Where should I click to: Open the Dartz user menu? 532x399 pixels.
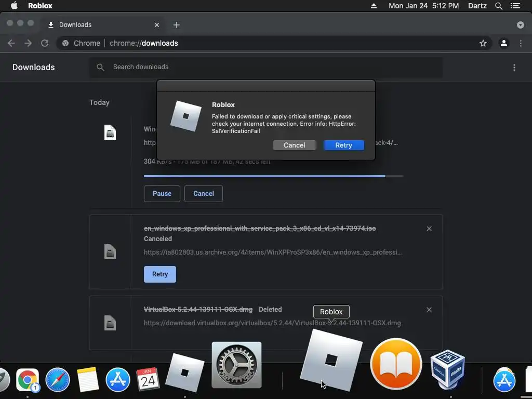[x=477, y=6]
